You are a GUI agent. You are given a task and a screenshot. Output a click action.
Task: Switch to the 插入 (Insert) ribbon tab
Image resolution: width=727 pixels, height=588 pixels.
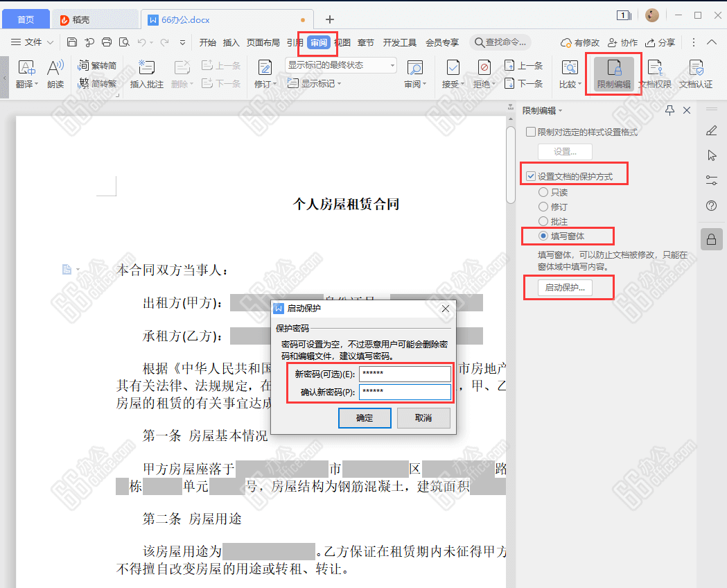(231, 42)
